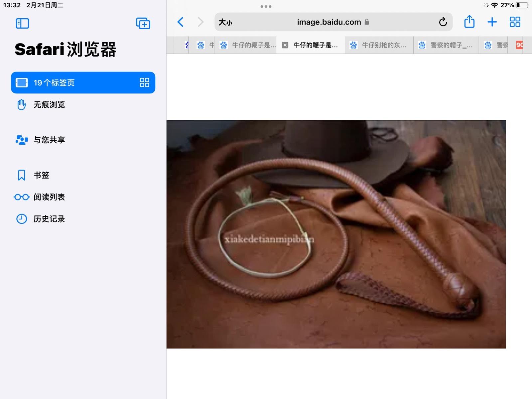Switch to the 牛仔别枪的东 tab
This screenshot has width=532, height=399.
pyautogui.click(x=379, y=45)
